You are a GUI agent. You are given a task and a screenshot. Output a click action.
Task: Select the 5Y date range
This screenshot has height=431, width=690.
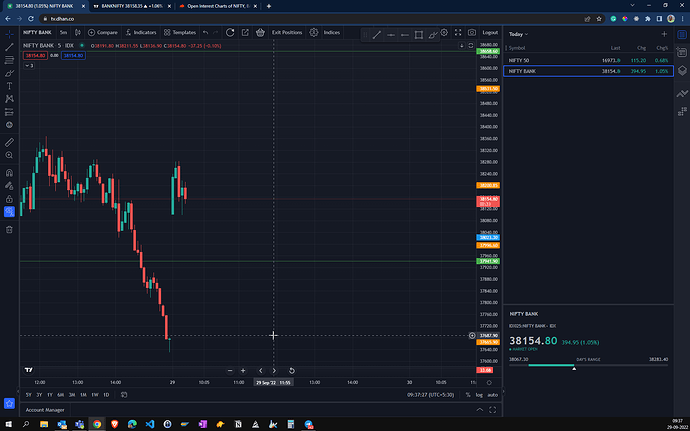tap(29, 395)
